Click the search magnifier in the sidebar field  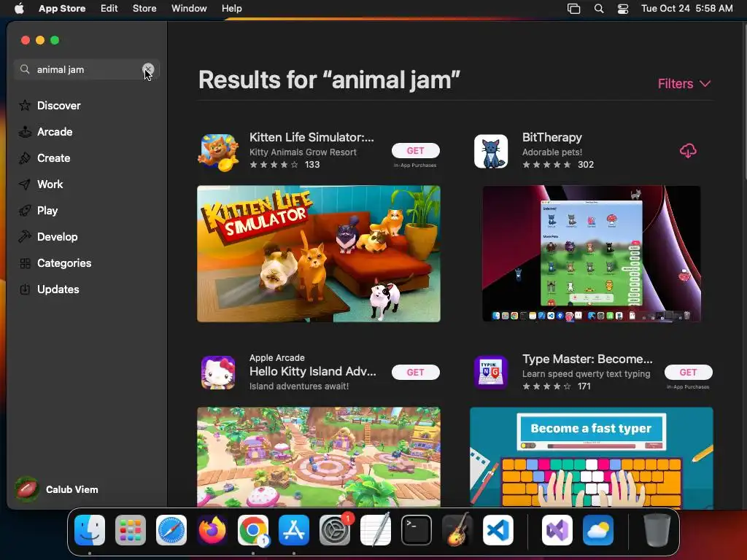(25, 69)
